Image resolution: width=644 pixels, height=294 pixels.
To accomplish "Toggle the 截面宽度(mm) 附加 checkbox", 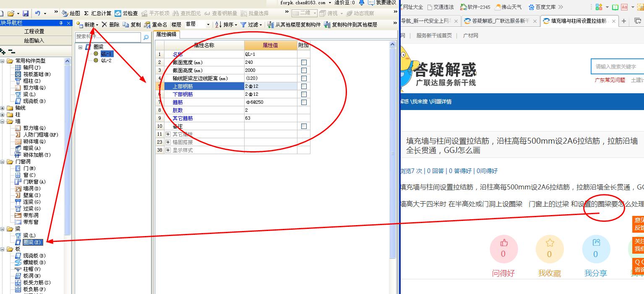I will pyautogui.click(x=304, y=62).
